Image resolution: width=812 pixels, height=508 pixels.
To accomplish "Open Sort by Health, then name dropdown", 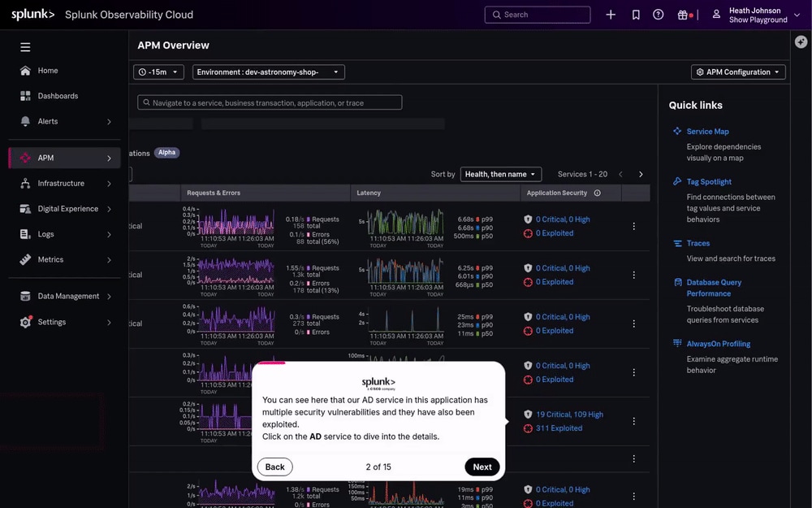I will pyautogui.click(x=501, y=174).
